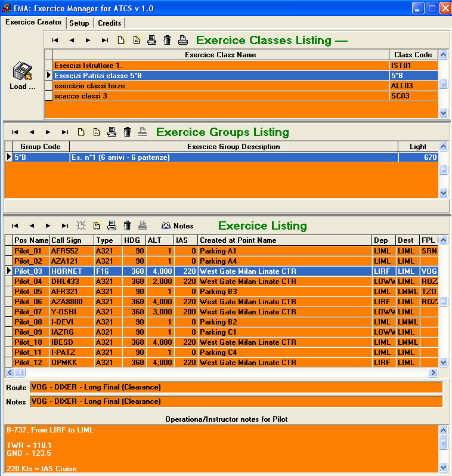Create new class in Exercice Classes toolbar
Image resolution: width=452 pixels, height=476 pixels.
121,40
